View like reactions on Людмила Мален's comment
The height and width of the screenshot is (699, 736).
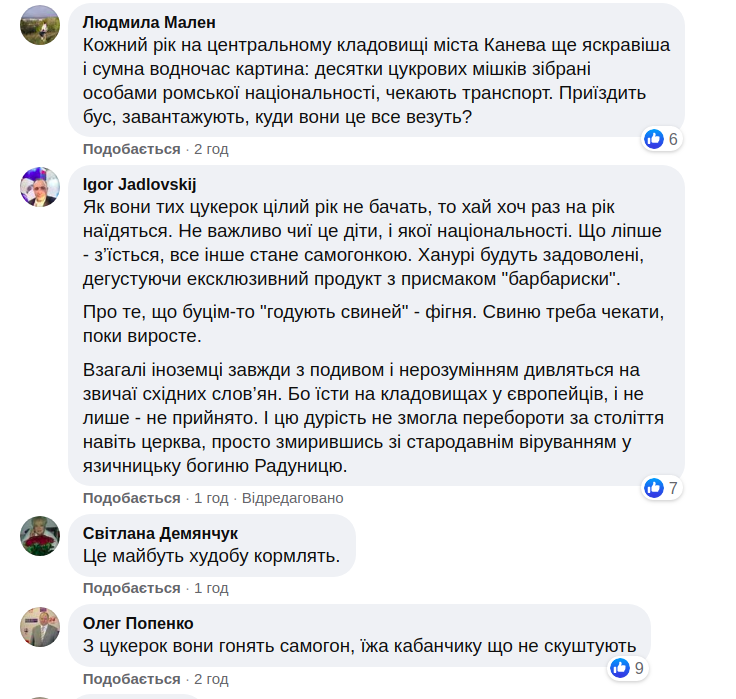661,139
